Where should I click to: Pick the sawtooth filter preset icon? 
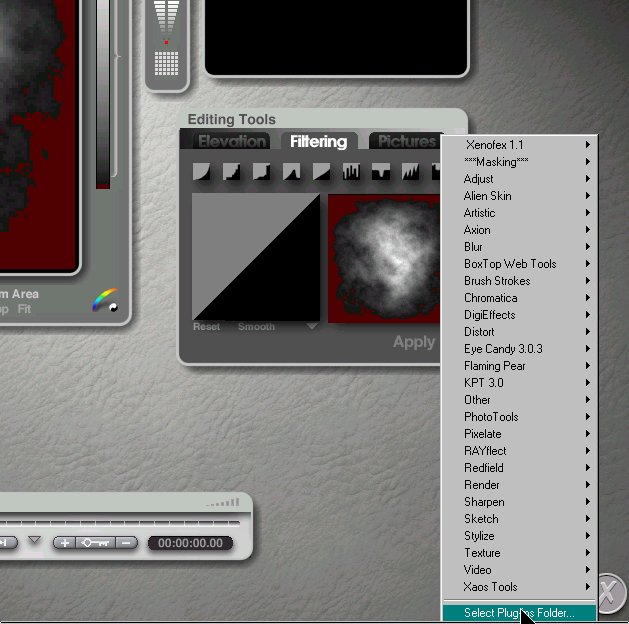[411, 172]
